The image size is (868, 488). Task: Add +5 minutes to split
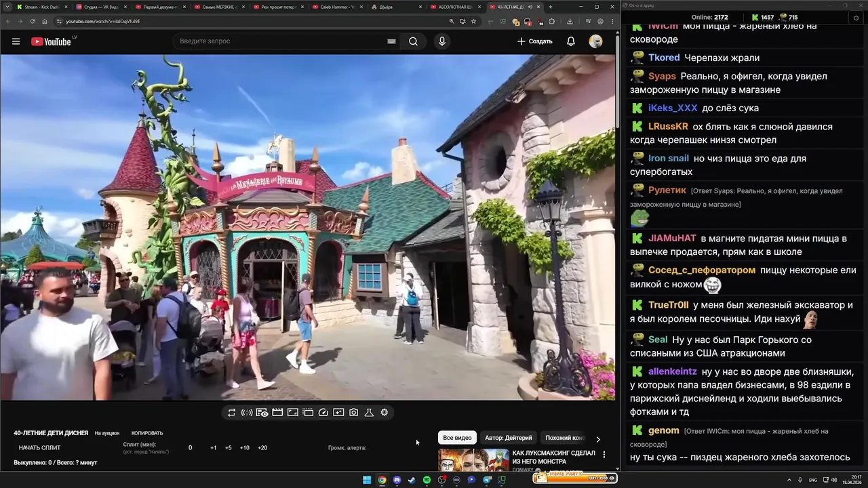click(x=229, y=448)
